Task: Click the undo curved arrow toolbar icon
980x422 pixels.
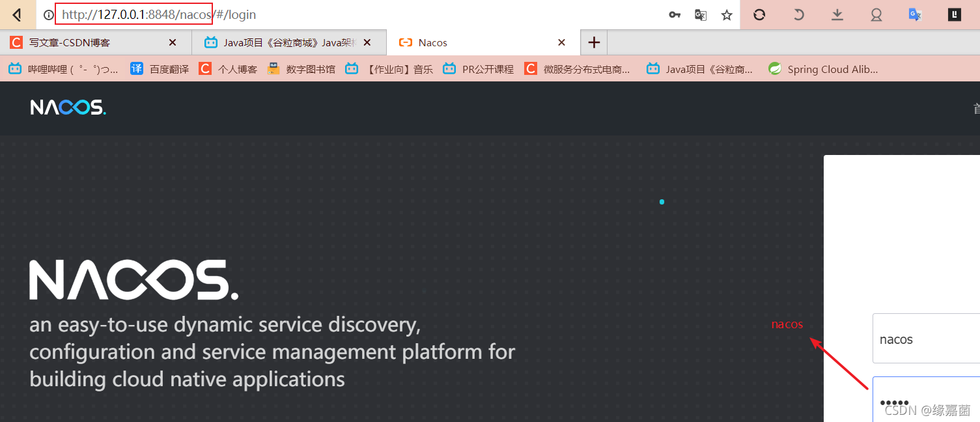Action: (x=798, y=14)
